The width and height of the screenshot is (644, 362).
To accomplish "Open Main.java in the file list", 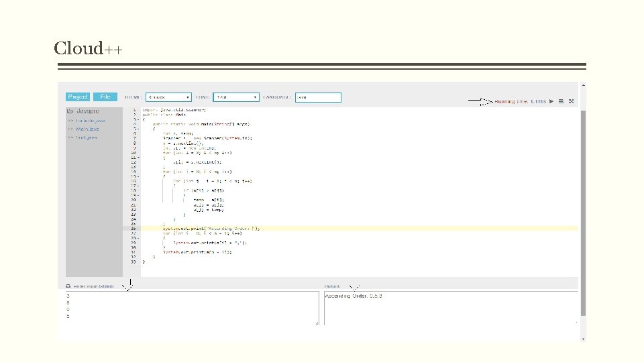I will pos(87,129).
